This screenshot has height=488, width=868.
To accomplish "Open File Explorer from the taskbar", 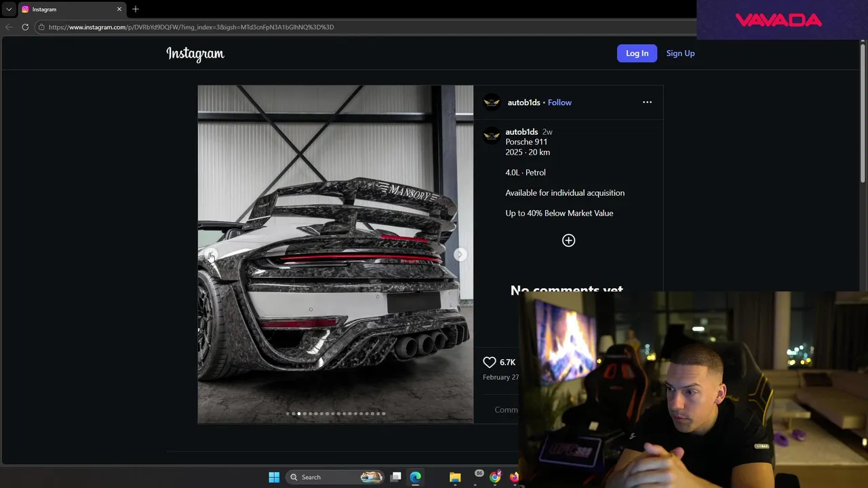I will (x=455, y=477).
